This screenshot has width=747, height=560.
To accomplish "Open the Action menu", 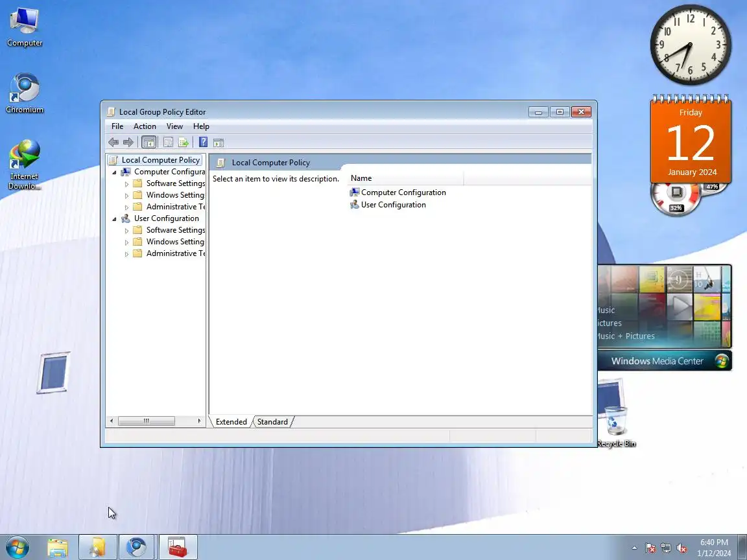I will click(145, 126).
